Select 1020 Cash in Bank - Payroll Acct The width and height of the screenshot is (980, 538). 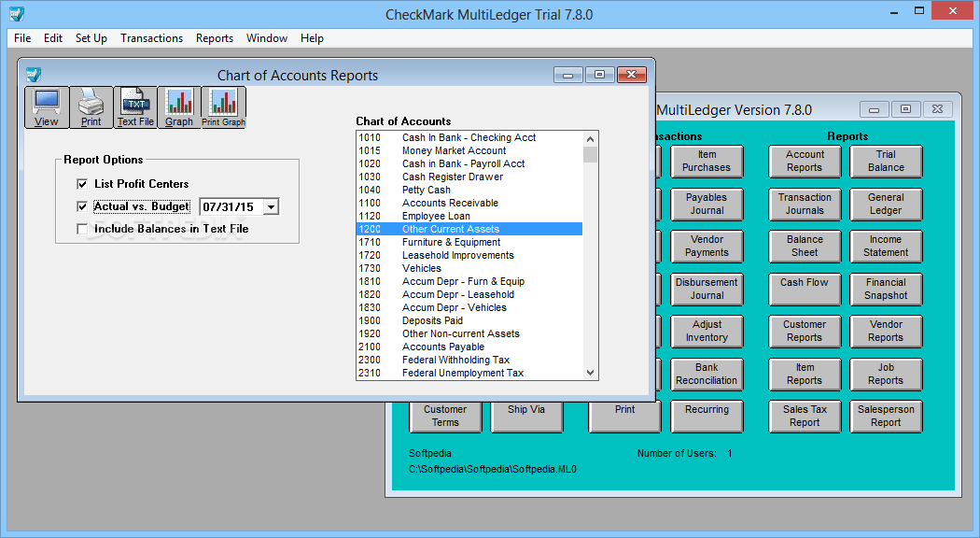[x=469, y=163]
